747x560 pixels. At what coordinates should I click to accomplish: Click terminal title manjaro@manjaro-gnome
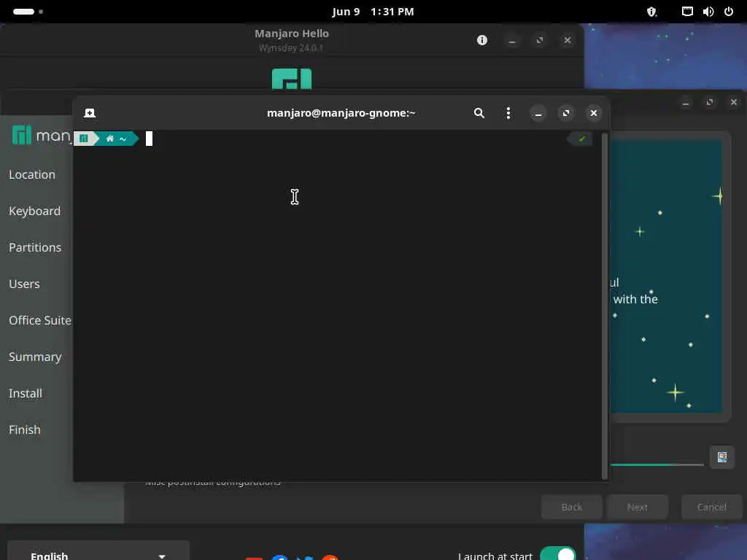[x=341, y=113]
